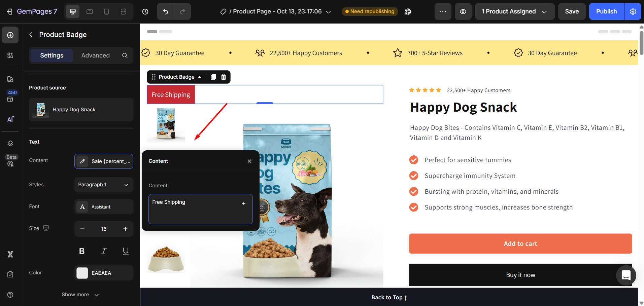This screenshot has width=644, height=306.
Task: Open the Add element panel
Action: [10, 35]
